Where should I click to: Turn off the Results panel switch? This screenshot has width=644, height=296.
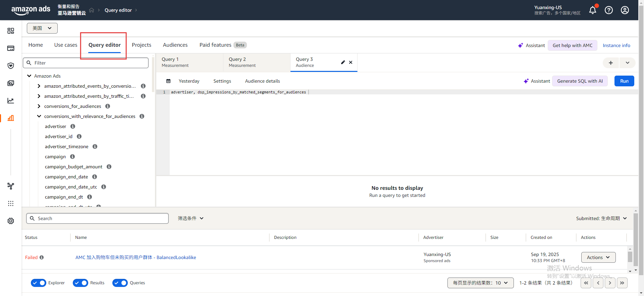[x=80, y=283]
